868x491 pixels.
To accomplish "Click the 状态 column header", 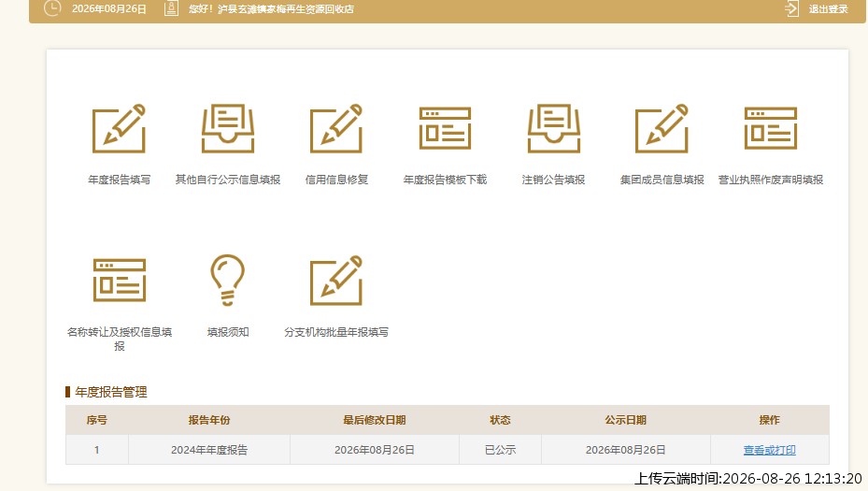I will (x=501, y=420).
